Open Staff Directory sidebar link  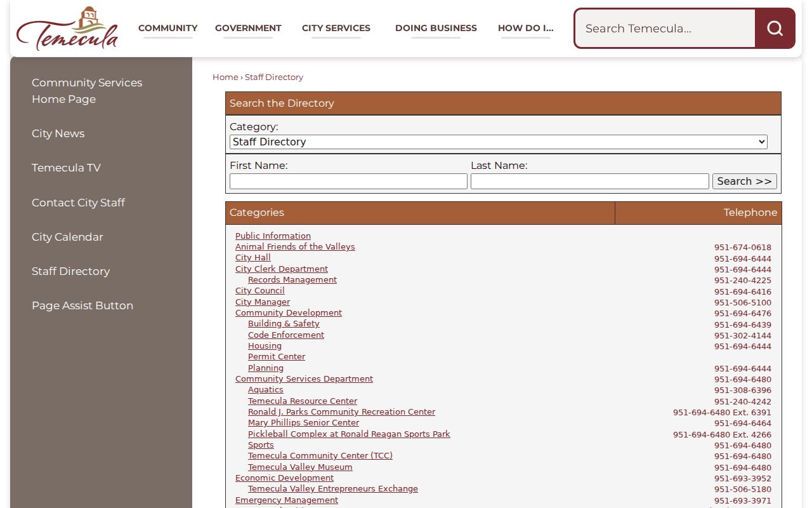point(70,271)
